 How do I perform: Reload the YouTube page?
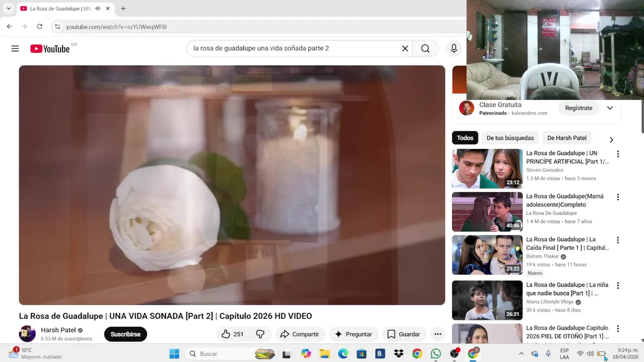click(39, 27)
